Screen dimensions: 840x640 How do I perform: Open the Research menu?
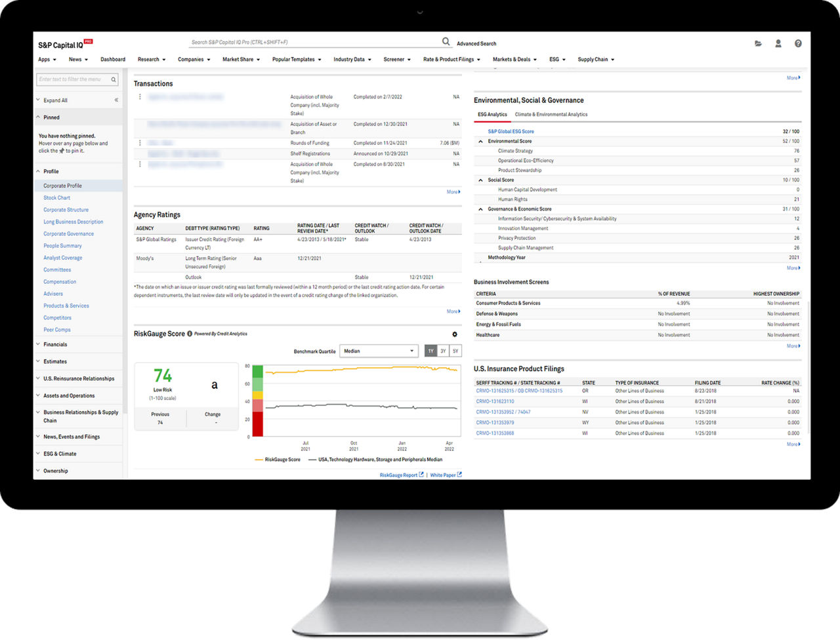[152, 60]
